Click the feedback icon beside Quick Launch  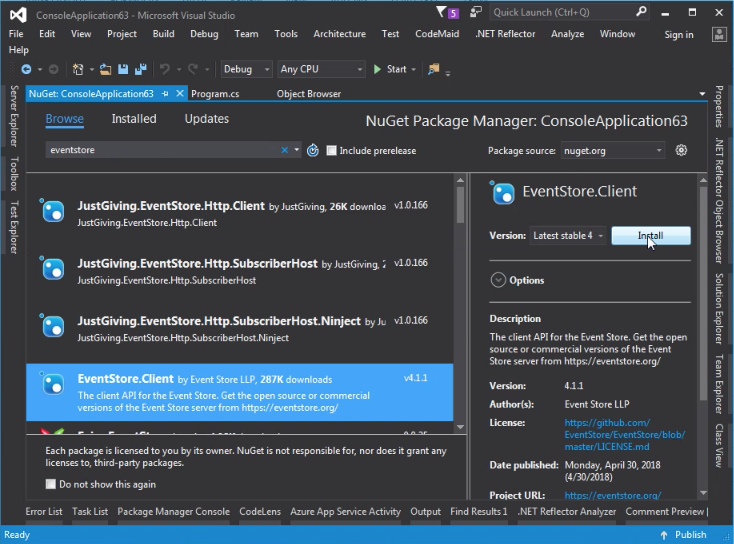pos(476,12)
